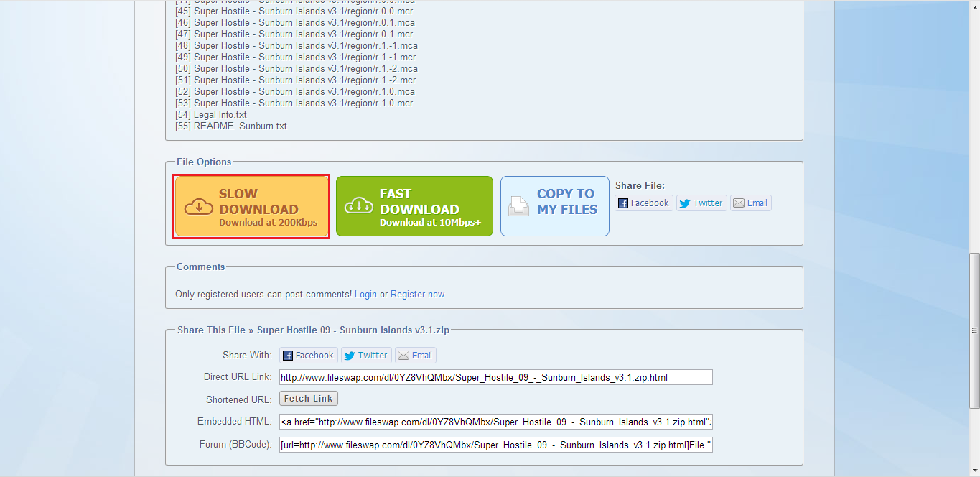Click the 'Share With:' label
Viewport: 980px width, 477px height.
tap(247, 356)
